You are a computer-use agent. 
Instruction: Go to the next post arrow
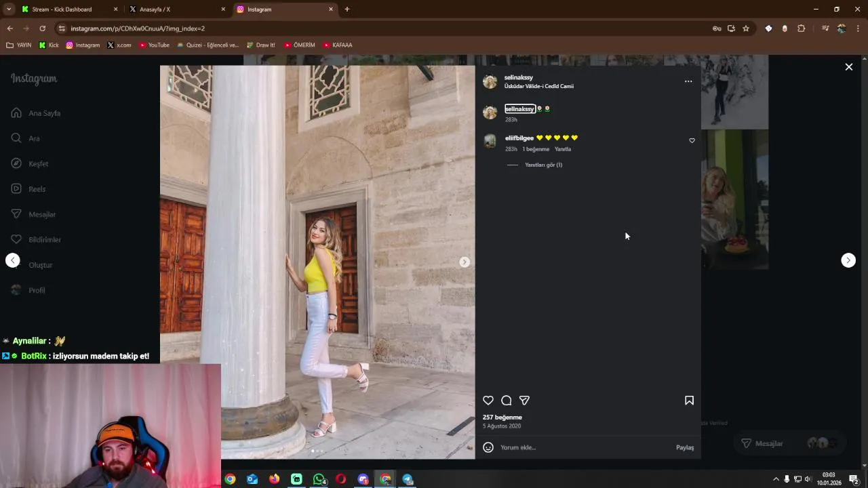(848, 260)
